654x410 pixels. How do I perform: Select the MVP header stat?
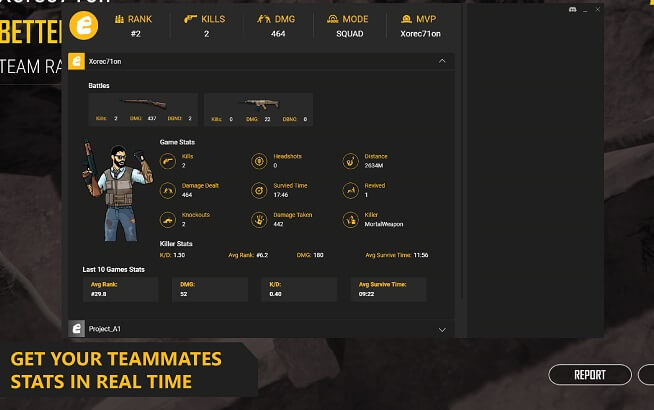click(421, 26)
